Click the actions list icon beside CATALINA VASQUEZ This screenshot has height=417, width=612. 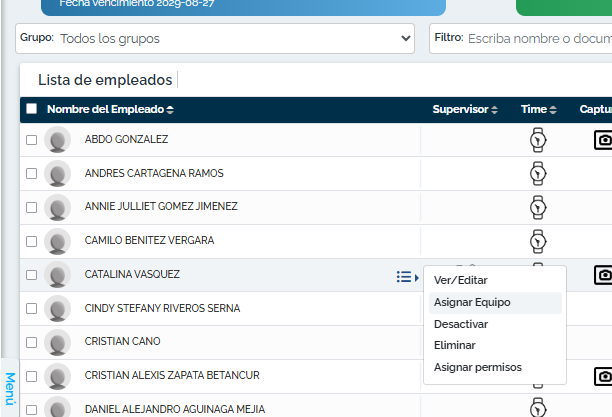coord(407,277)
